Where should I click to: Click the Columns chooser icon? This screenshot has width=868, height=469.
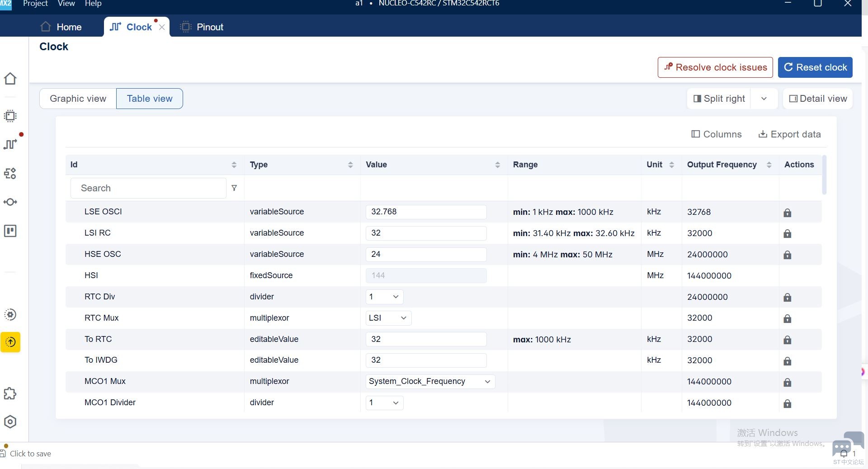[696, 134]
